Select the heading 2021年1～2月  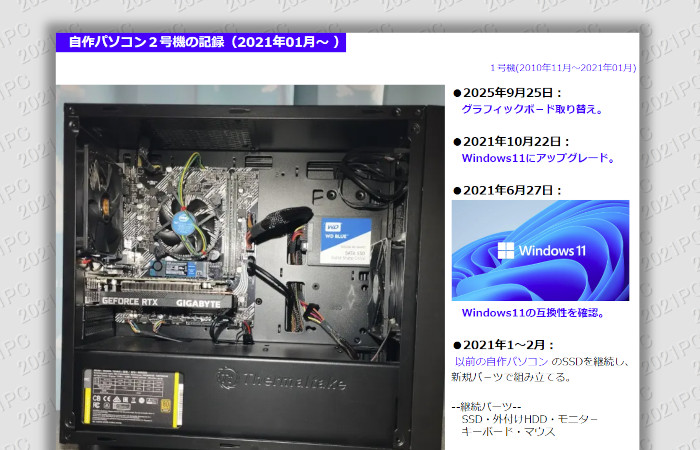click(503, 345)
